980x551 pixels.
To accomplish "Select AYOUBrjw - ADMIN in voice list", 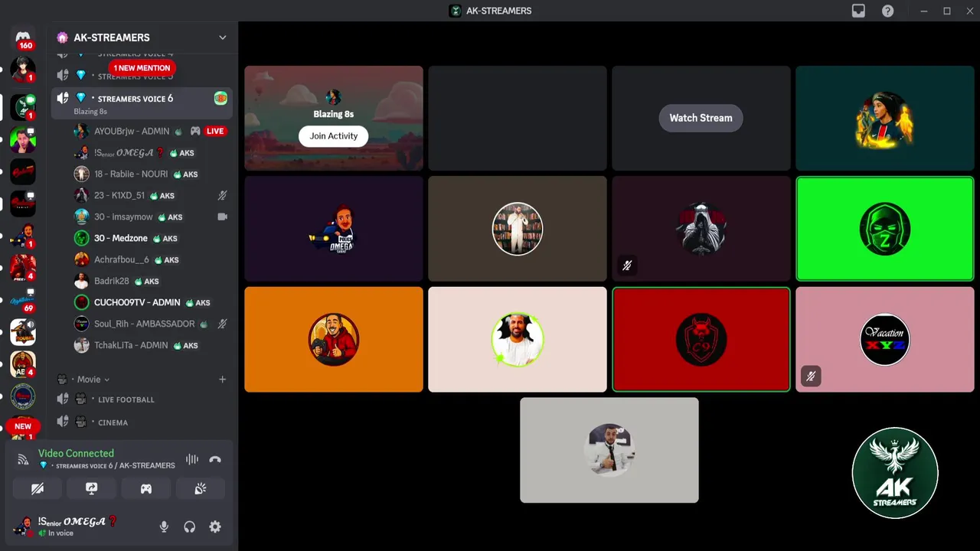I will pyautogui.click(x=151, y=131).
